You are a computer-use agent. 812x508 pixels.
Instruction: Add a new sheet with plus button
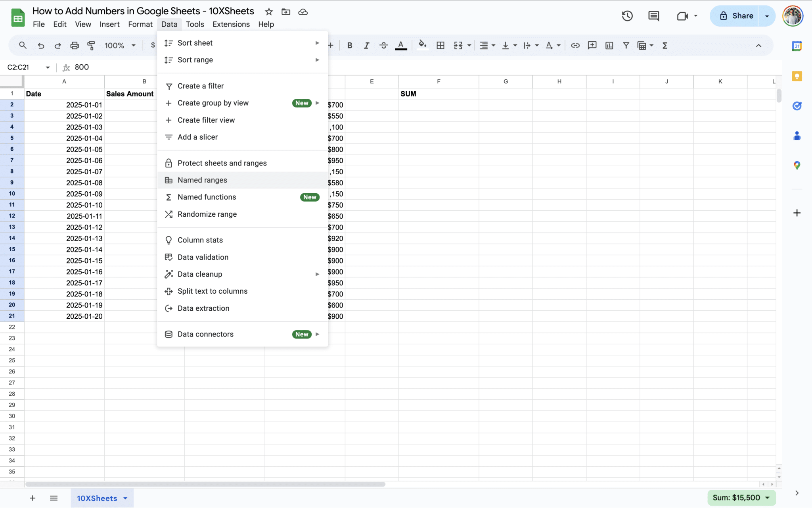(x=33, y=498)
